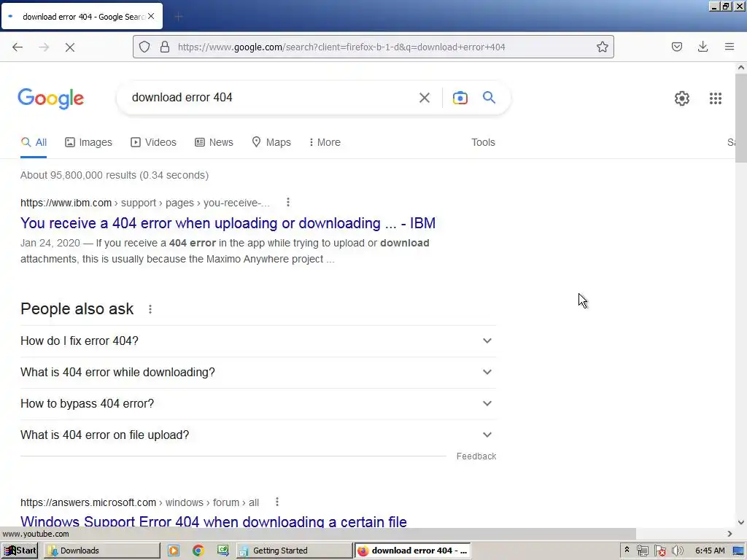Click the answers.microsoft.com URL breadcrumb

[x=139, y=502]
